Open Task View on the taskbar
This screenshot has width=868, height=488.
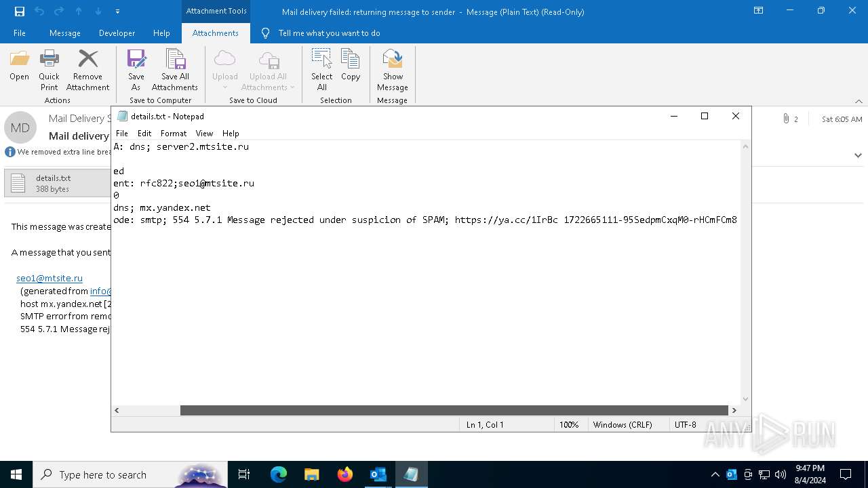[x=244, y=474]
